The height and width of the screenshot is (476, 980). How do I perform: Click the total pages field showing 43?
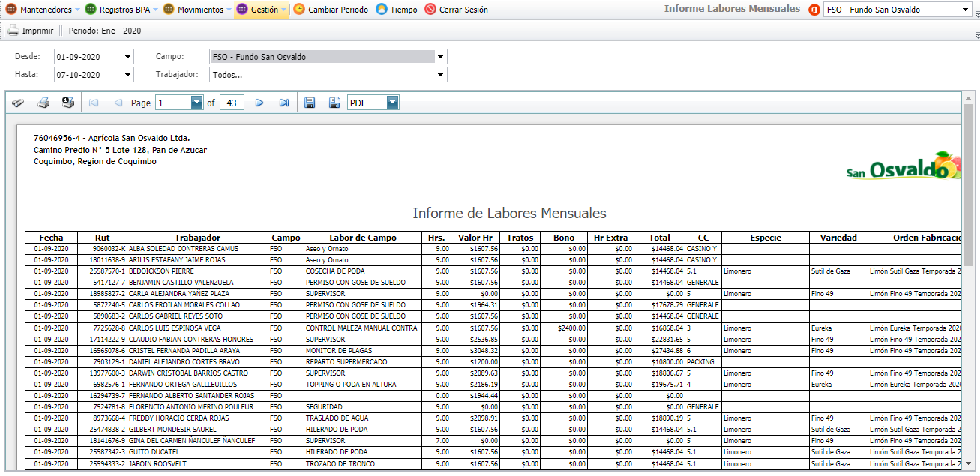point(232,103)
